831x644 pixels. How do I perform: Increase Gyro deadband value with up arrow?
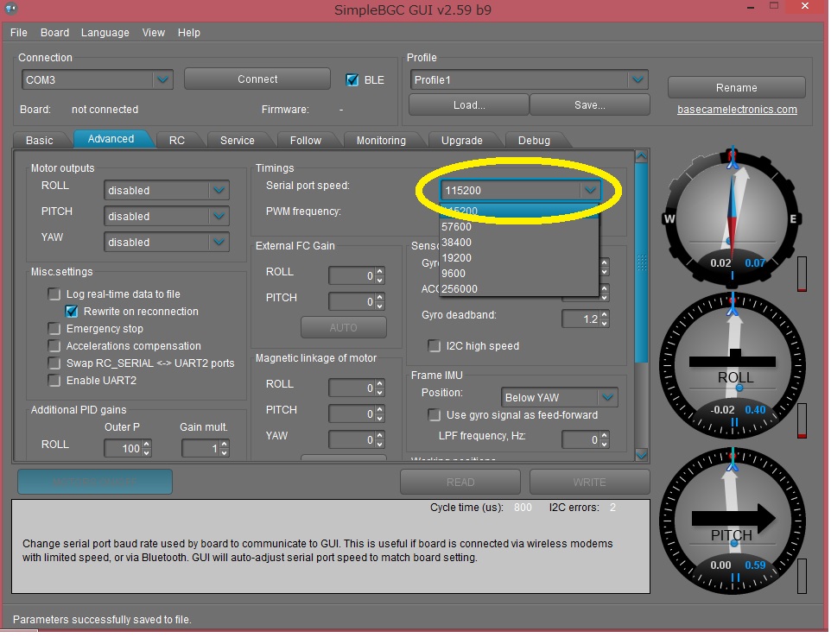(605, 314)
